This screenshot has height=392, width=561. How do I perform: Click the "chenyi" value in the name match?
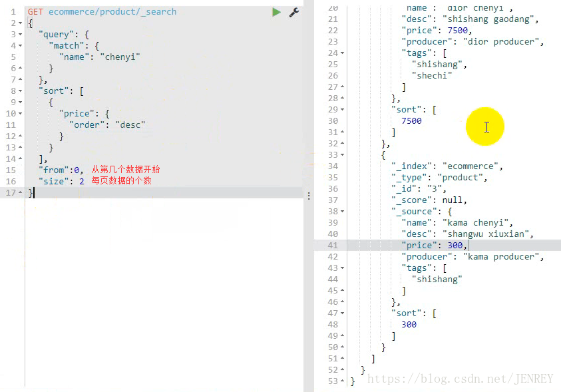click(x=120, y=57)
